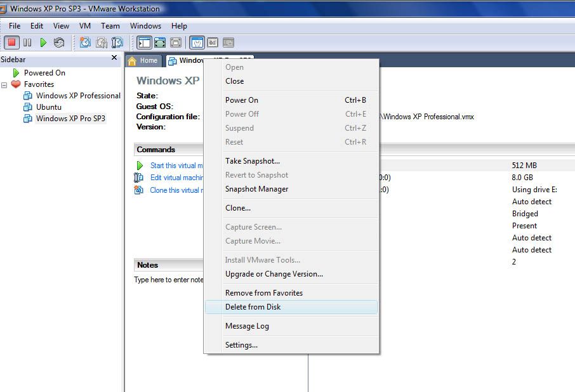Click the wrench icon beside Edit virtual machine
Screen dimensions: 575x392
click(x=138, y=178)
